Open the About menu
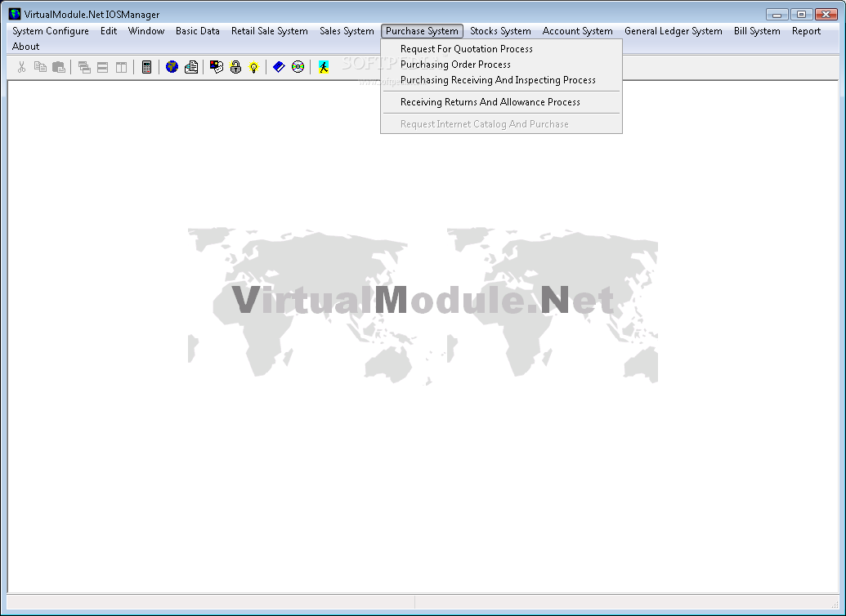The width and height of the screenshot is (846, 616). tap(26, 47)
